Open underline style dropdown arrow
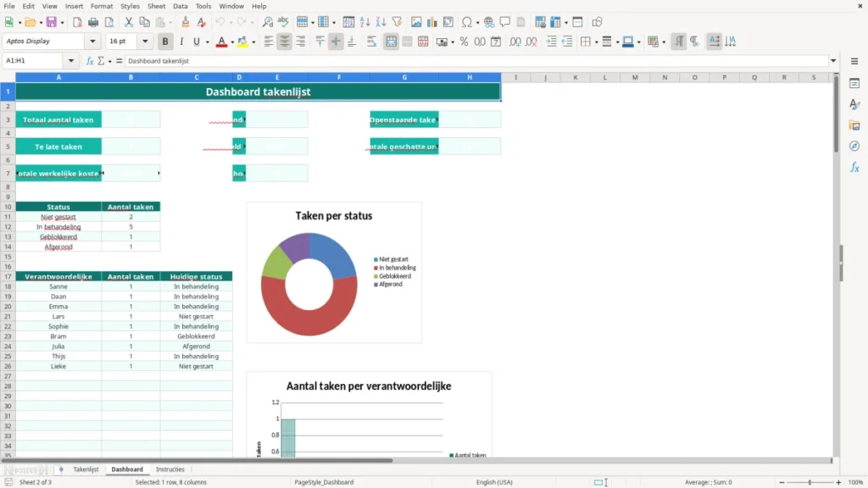Screen dimensions: 868x488 [x=208, y=42]
